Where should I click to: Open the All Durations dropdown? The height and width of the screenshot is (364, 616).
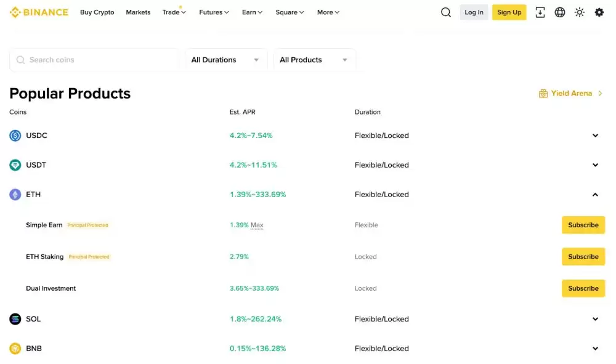pyautogui.click(x=225, y=60)
